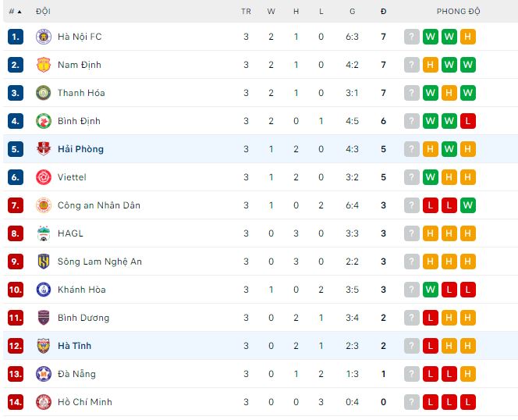Click the Hải Phòng team crest
This screenshot has width=518, height=420.
pyautogui.click(x=44, y=149)
